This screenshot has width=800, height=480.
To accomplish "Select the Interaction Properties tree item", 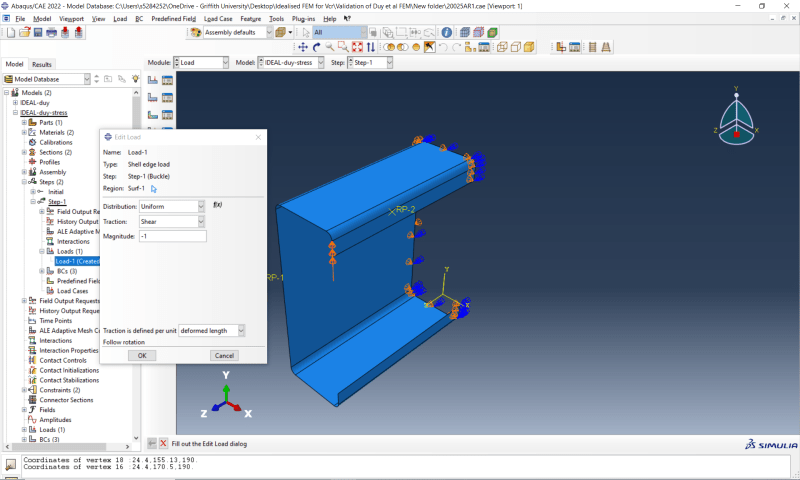I will click(x=69, y=350).
